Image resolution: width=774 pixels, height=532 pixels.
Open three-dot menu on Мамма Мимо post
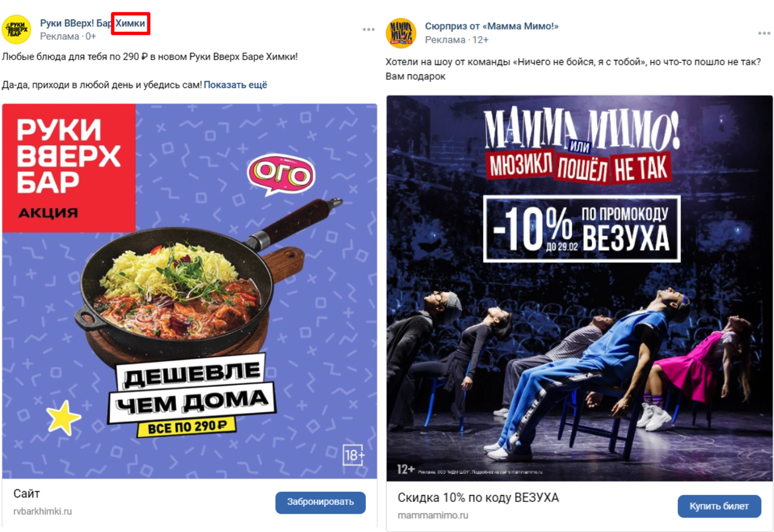point(764,33)
